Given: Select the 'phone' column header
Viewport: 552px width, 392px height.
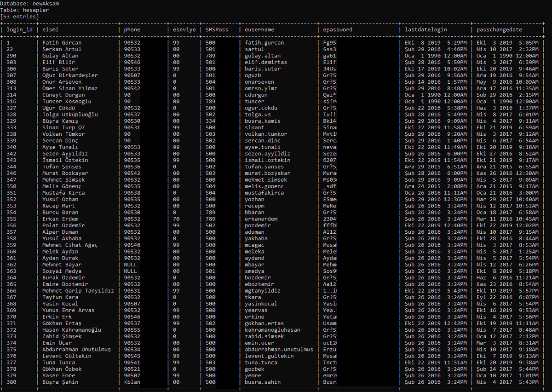Looking at the screenshot, I should [x=132, y=29].
